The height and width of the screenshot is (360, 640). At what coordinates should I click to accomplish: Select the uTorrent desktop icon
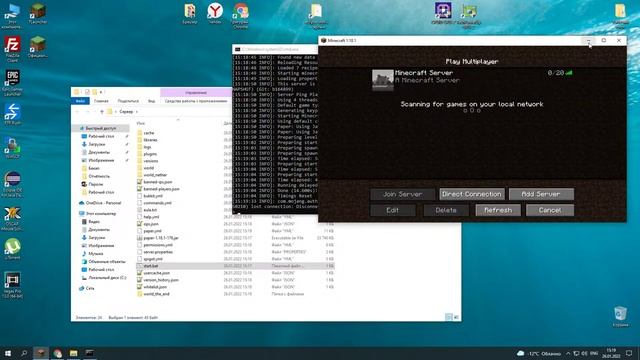tap(12, 249)
